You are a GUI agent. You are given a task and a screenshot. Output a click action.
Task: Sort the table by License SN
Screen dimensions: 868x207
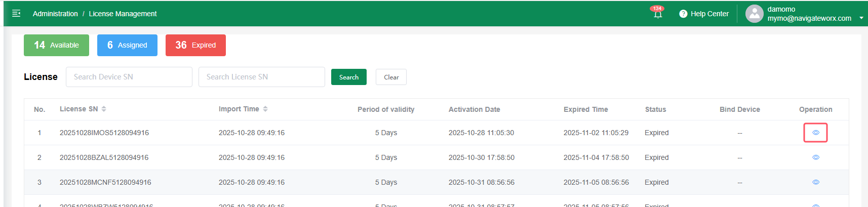click(104, 109)
